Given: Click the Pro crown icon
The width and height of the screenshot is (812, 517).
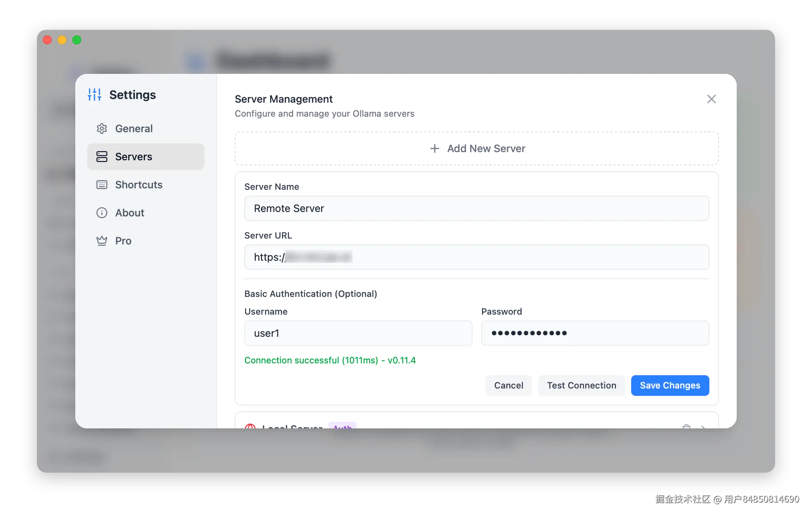Looking at the screenshot, I should tap(102, 241).
